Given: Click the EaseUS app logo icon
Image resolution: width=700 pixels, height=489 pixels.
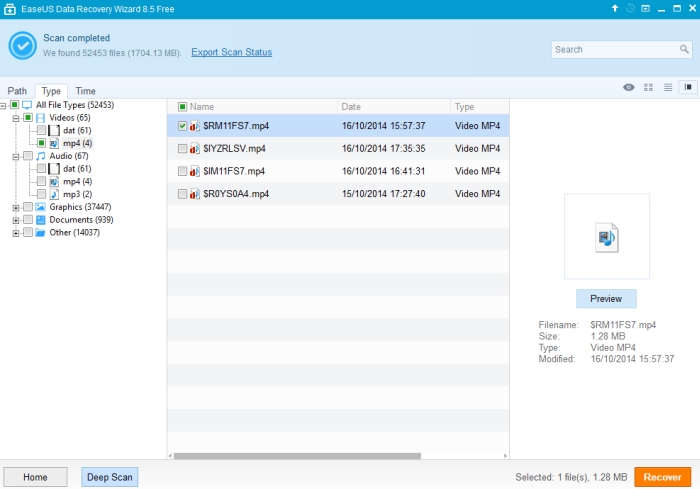Looking at the screenshot, I should coord(10,9).
